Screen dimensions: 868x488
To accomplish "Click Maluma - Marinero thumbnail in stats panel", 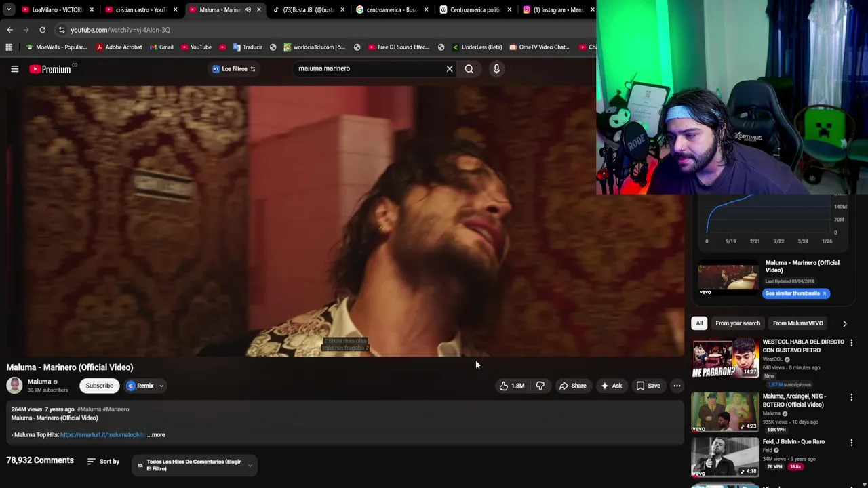I will (x=728, y=279).
